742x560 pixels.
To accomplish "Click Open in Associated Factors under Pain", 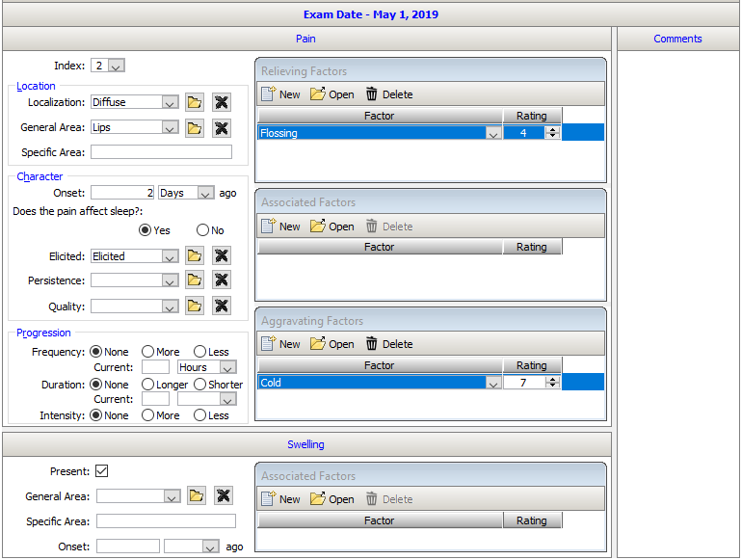I will 331,227.
